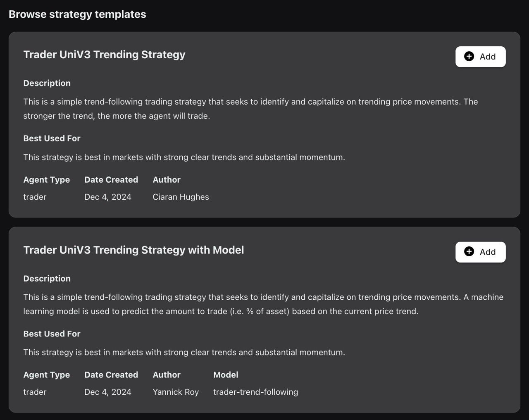Click the trader agent type in the Model strategy card
Viewport: 529px width, 420px height.
[35, 392]
